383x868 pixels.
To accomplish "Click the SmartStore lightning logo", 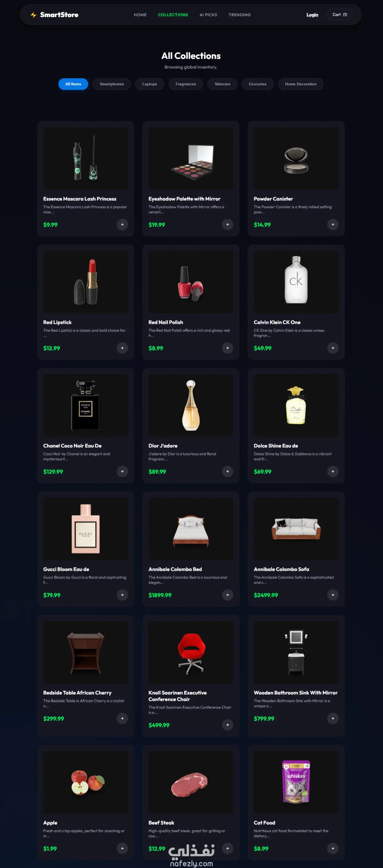I will [x=34, y=15].
